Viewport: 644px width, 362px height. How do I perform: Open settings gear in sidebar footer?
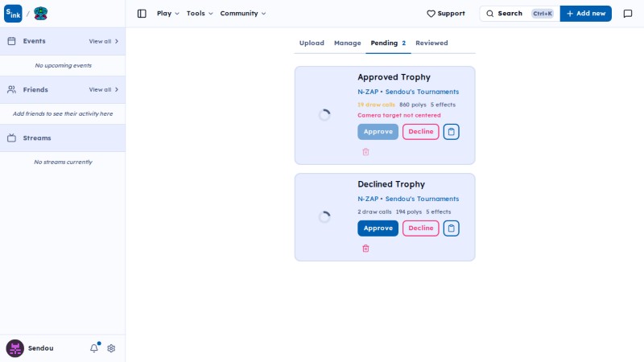point(111,348)
